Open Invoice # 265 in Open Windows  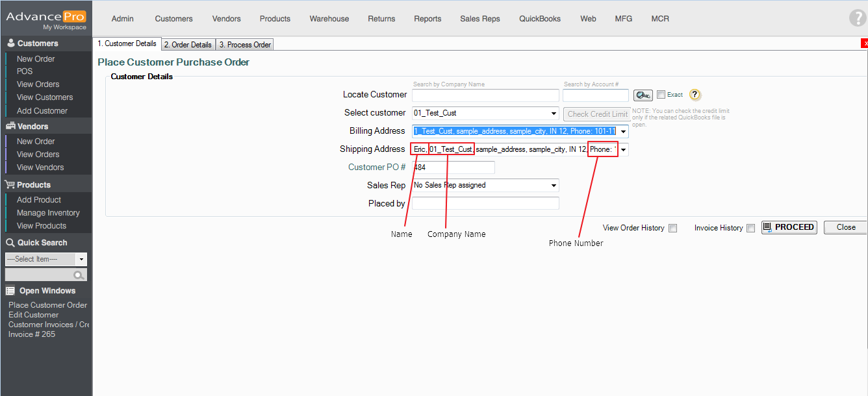tap(32, 334)
